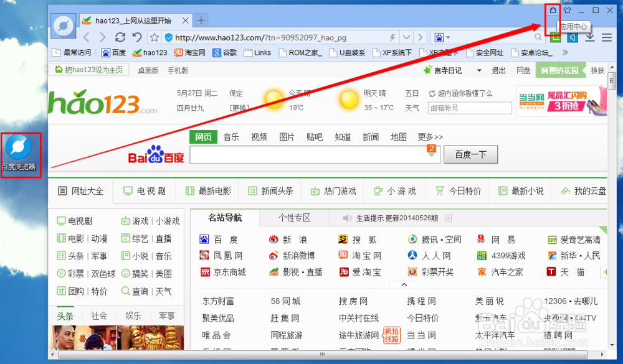This screenshot has height=364, width=623.
Task: Open the 热门游戏 category
Action: pos(333,191)
